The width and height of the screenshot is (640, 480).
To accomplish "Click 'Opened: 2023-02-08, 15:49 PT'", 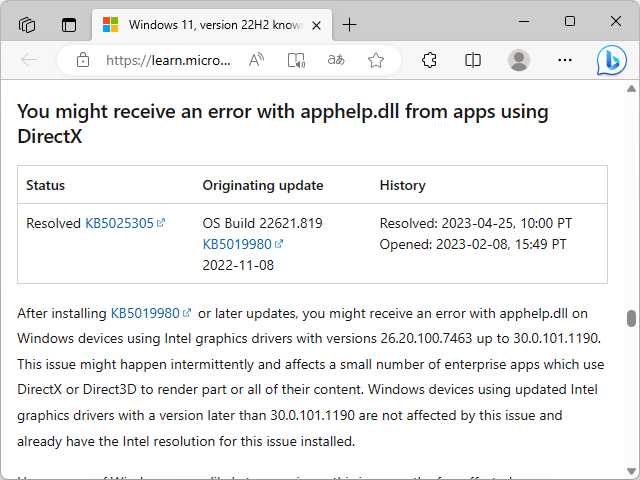I will (473, 244).
